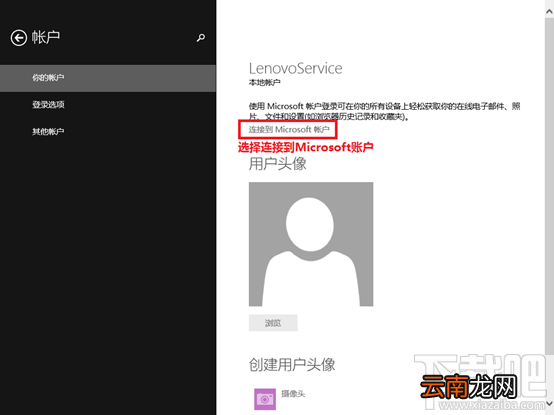Screen dimensions: 554x415
Task: Click the scrollbar down arrow
Action: pos(549,403)
